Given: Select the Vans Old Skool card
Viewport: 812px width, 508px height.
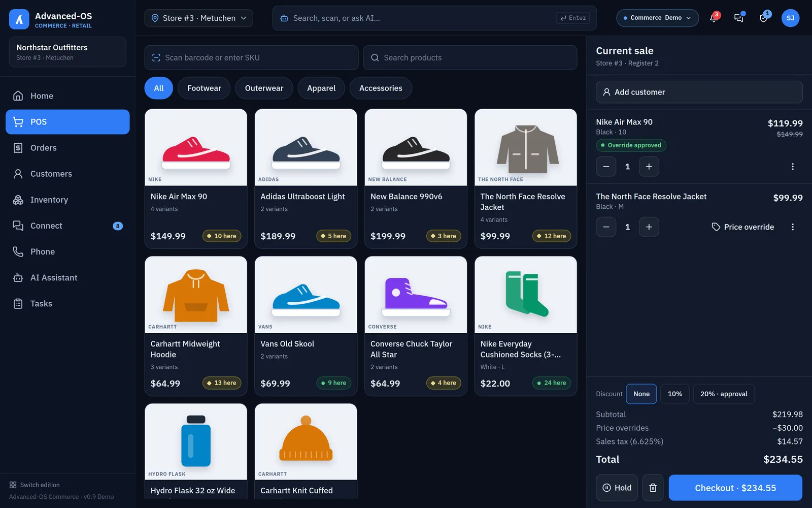Looking at the screenshot, I should pos(306,326).
